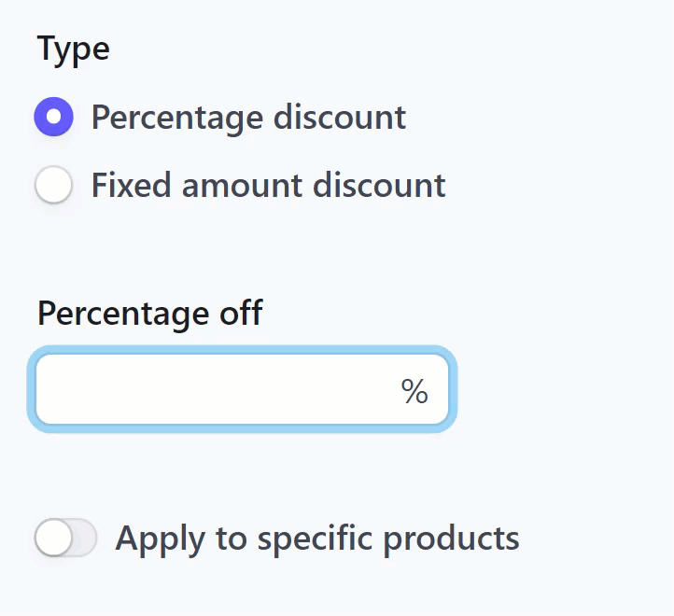Enable the Apply to specific products switch
The image size is (674, 616).
coord(65,539)
